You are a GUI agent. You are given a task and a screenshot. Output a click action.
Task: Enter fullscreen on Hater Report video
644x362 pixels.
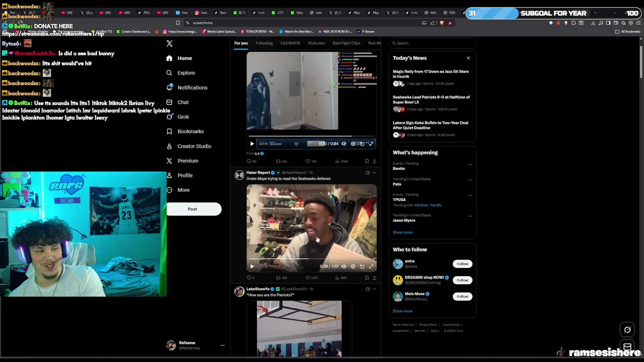(x=371, y=266)
